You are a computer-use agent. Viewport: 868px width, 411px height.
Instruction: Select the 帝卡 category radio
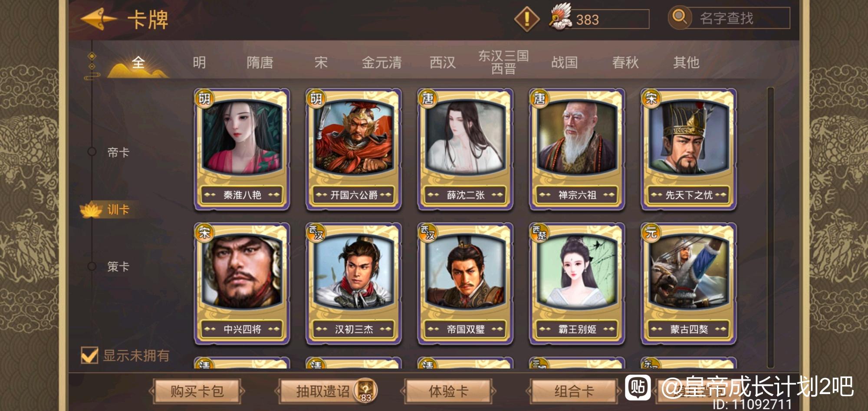(92, 152)
